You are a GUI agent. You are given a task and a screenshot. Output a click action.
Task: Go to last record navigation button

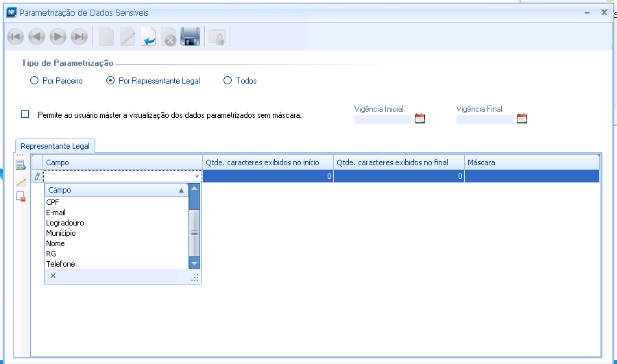tap(80, 37)
